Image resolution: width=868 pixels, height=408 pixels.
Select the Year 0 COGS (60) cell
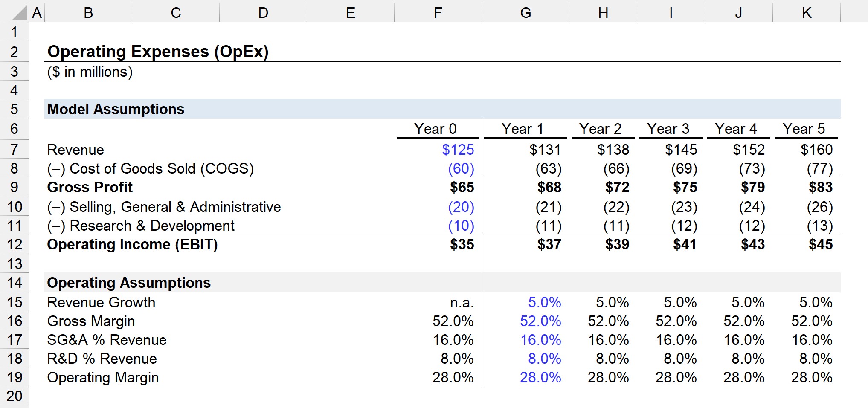point(461,169)
